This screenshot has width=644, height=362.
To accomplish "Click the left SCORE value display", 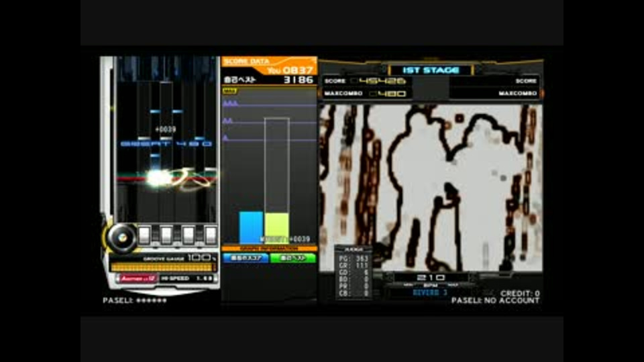I will pos(382,81).
